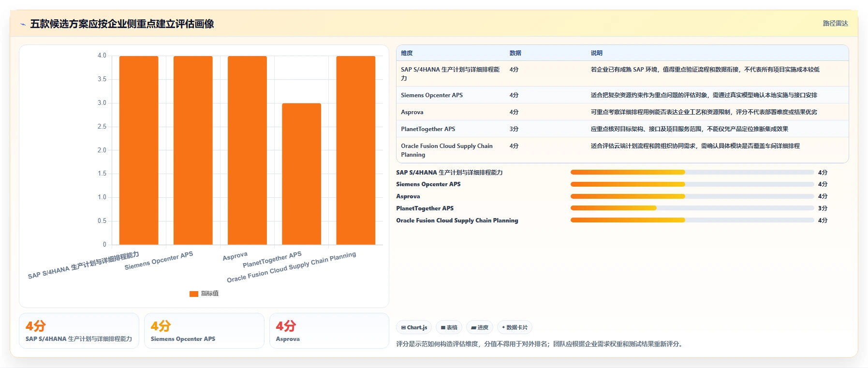
Task: Click the small blue icon before the title
Action: [23, 24]
